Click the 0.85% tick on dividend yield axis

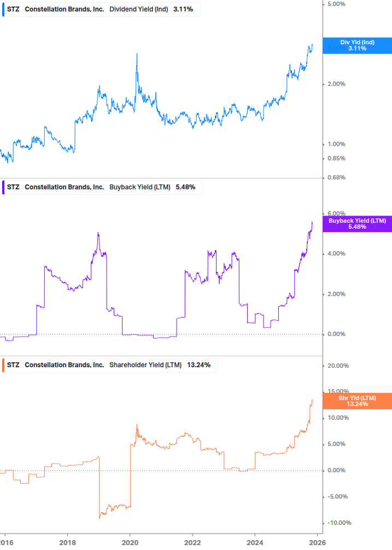point(336,159)
